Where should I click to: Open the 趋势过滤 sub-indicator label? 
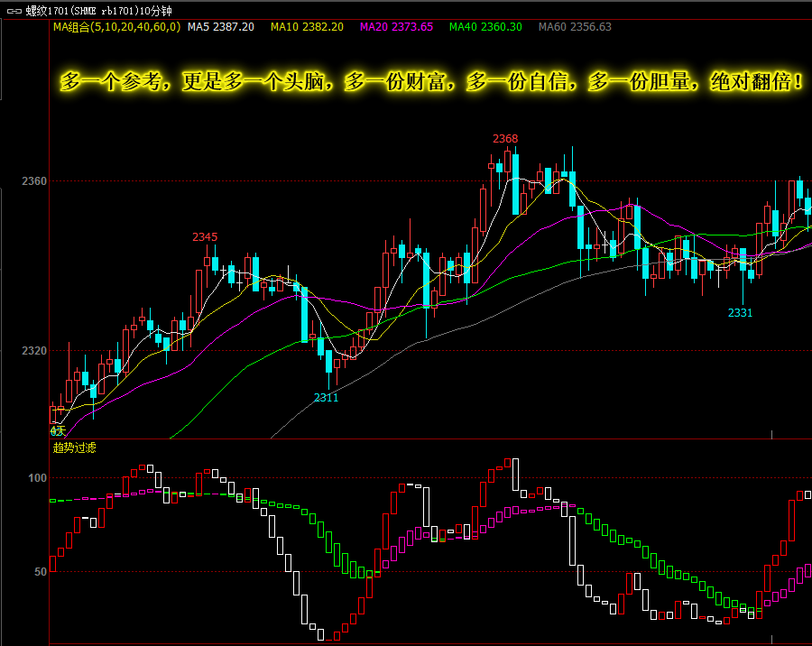point(75,448)
